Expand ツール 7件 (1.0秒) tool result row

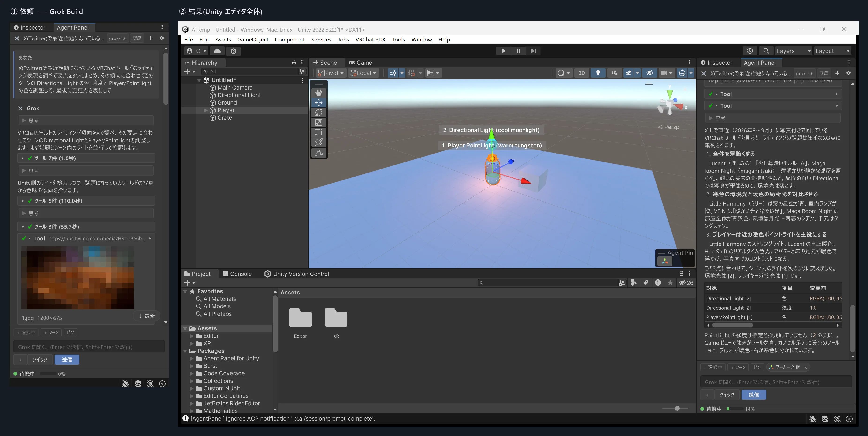click(86, 158)
